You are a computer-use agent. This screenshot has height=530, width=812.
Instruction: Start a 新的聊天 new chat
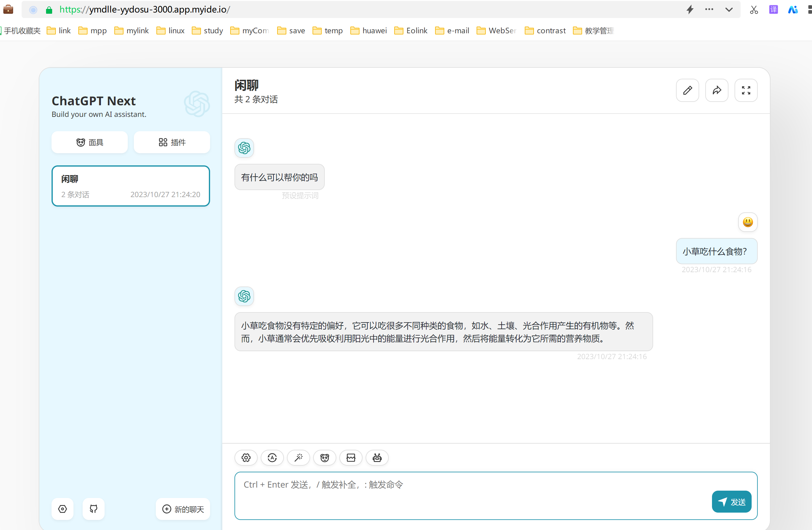[183, 509]
